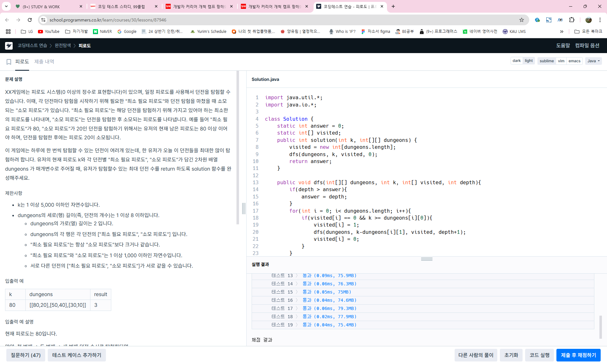Select the 피로도 problem tab
The width and height of the screenshot is (607, 364).
click(x=22, y=62)
